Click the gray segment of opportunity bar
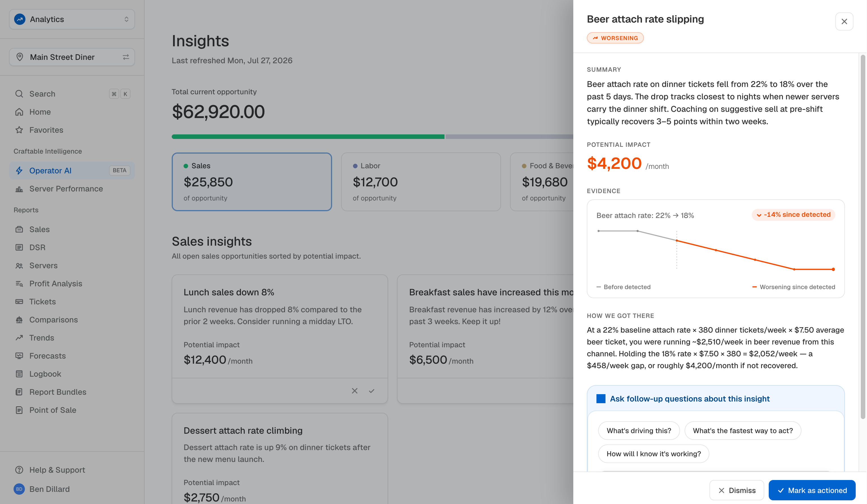The height and width of the screenshot is (504, 867). [x=509, y=137]
